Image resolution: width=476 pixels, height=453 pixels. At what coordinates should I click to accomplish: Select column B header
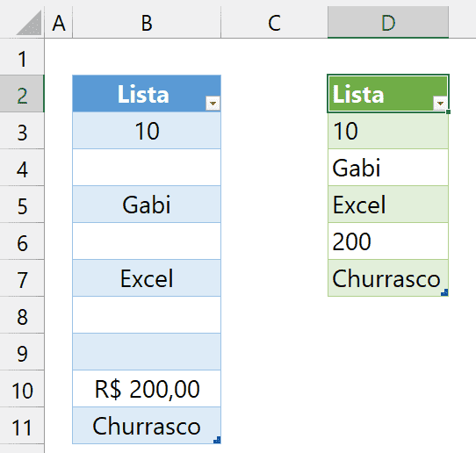pyautogui.click(x=147, y=23)
